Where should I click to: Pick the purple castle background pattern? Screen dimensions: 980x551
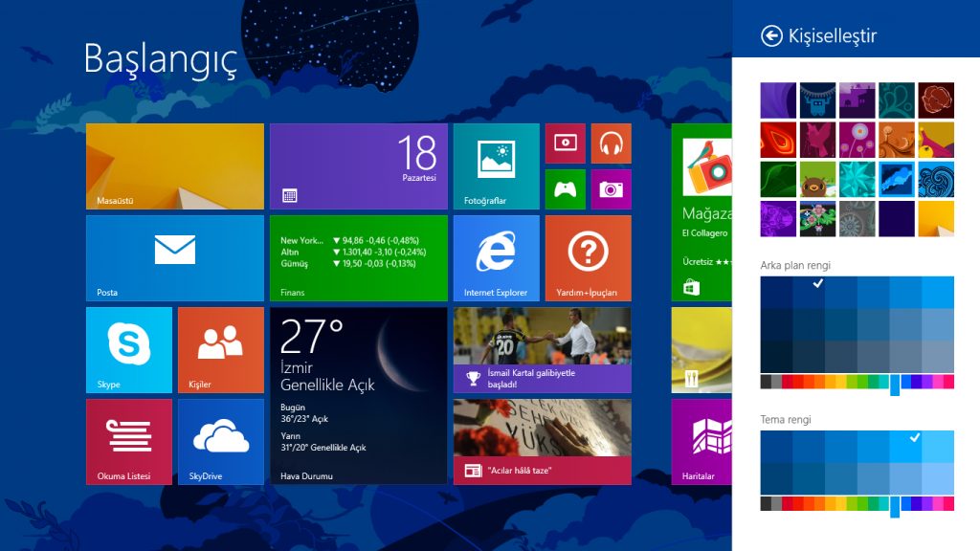pyautogui.click(x=857, y=100)
